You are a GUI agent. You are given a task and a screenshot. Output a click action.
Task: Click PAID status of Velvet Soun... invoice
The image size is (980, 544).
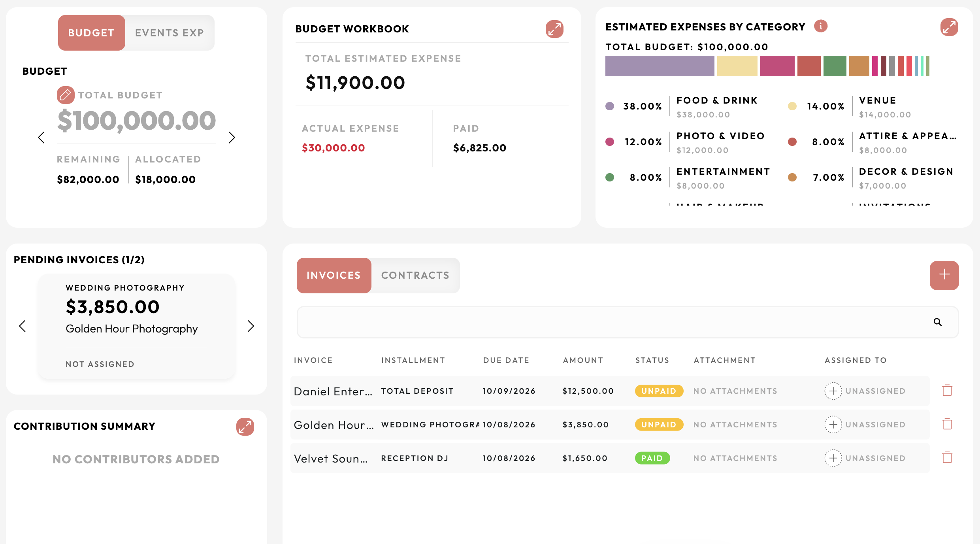(x=652, y=458)
